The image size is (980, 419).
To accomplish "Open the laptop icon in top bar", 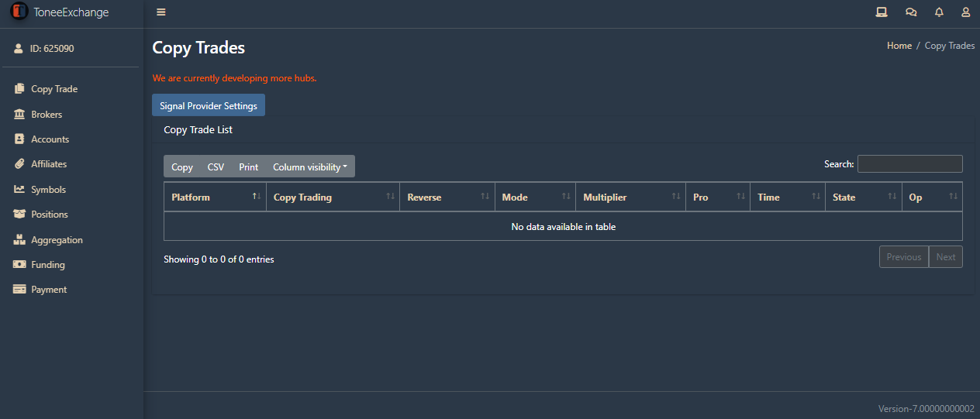I will [881, 12].
